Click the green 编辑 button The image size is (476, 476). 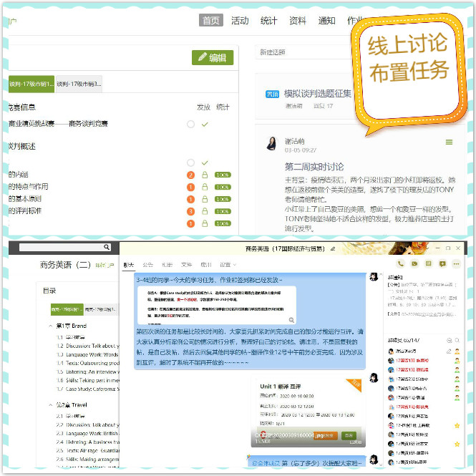(213, 58)
